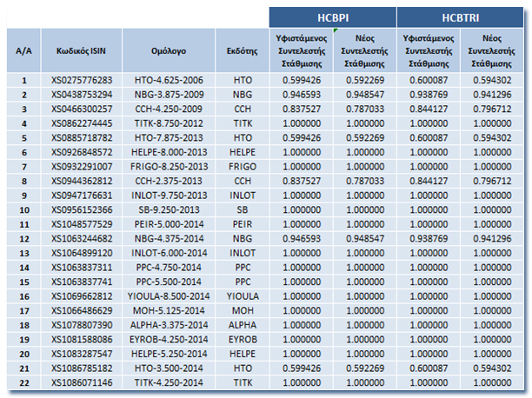Click the A/A column header
This screenshot has height=398, width=532.
tap(25, 51)
